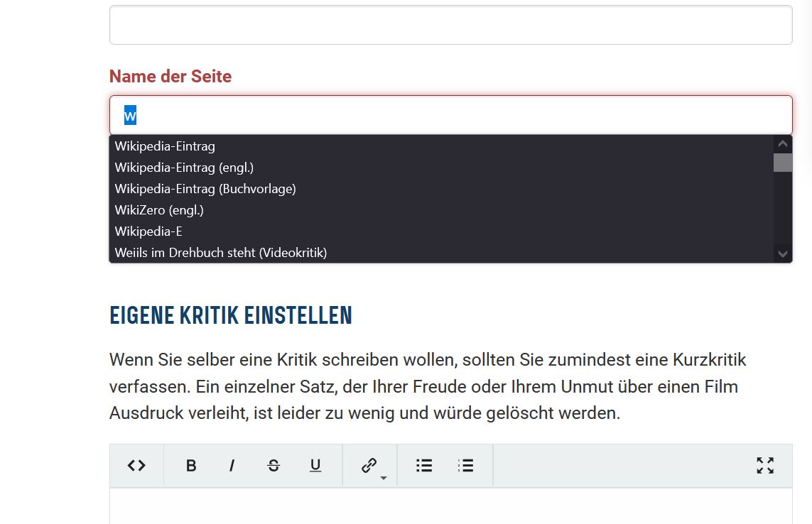The width and height of the screenshot is (812, 524).
Task: Choose the "Wikipedia-E" suggestion
Action: [441, 231]
